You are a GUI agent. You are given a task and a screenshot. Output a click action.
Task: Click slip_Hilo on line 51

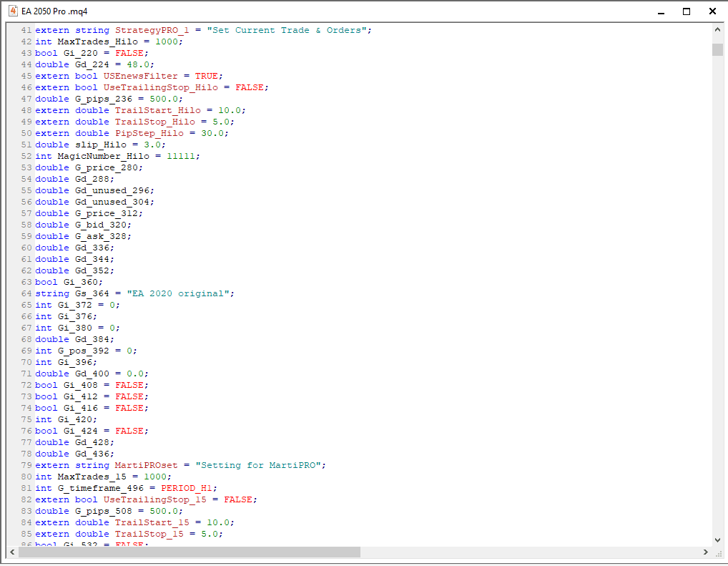pyautogui.click(x=101, y=145)
